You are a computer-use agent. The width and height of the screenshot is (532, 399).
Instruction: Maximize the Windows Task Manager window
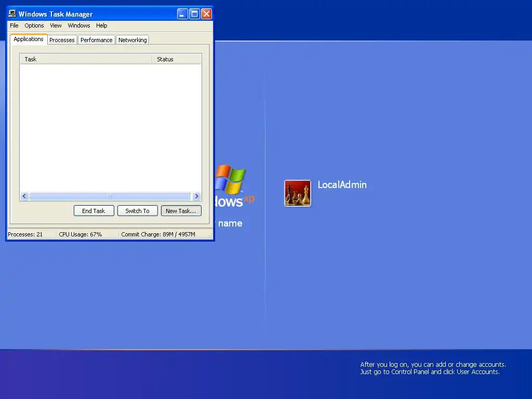(x=194, y=14)
